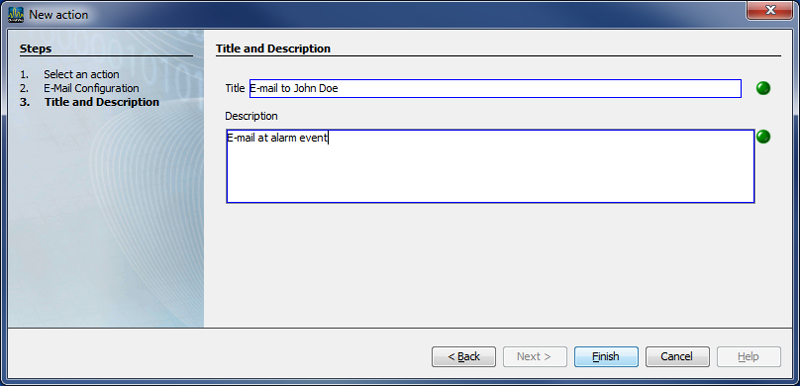Click the greyed-out Next button
Image resolution: width=800 pixels, height=386 pixels.
click(534, 356)
